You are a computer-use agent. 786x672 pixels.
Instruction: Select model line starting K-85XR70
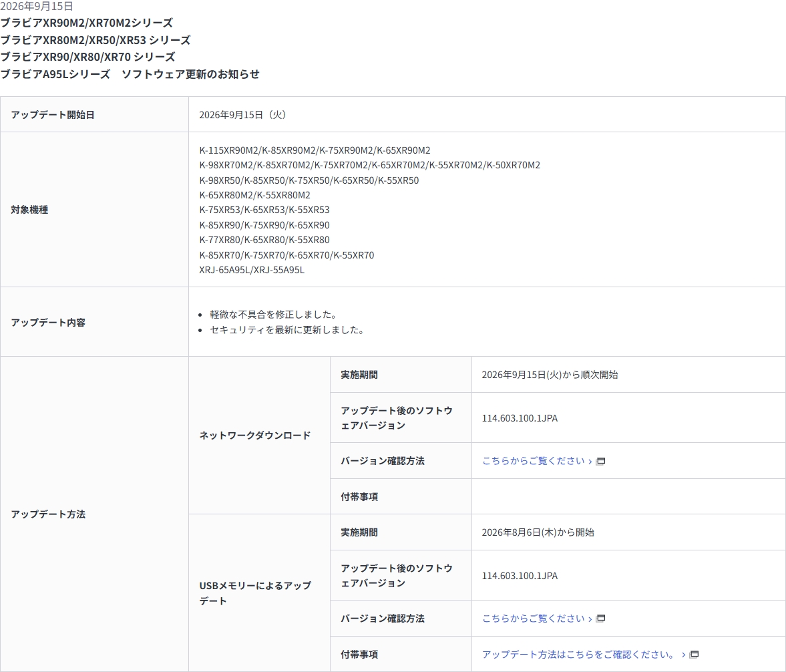click(x=286, y=255)
